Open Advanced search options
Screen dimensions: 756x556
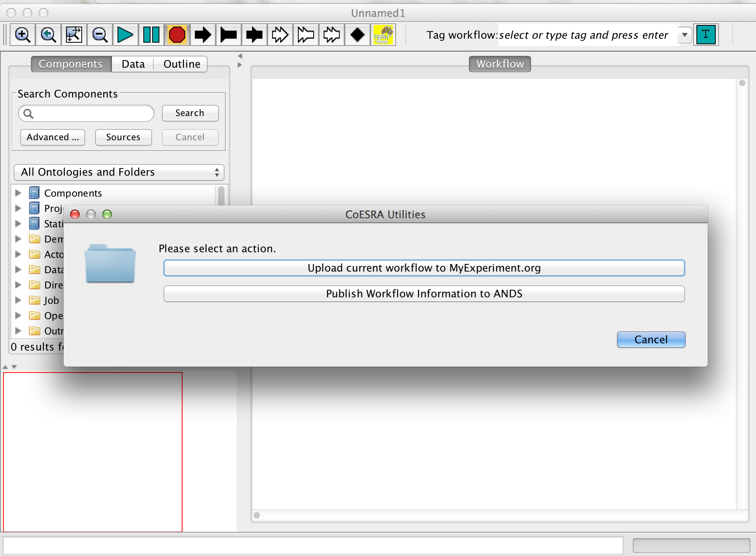pos(53,137)
